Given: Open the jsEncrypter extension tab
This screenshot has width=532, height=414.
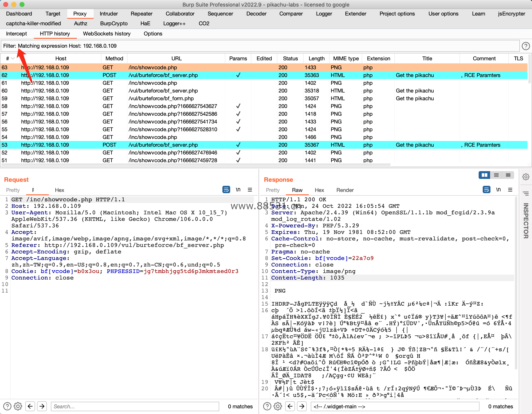Looking at the screenshot, I should [511, 14].
